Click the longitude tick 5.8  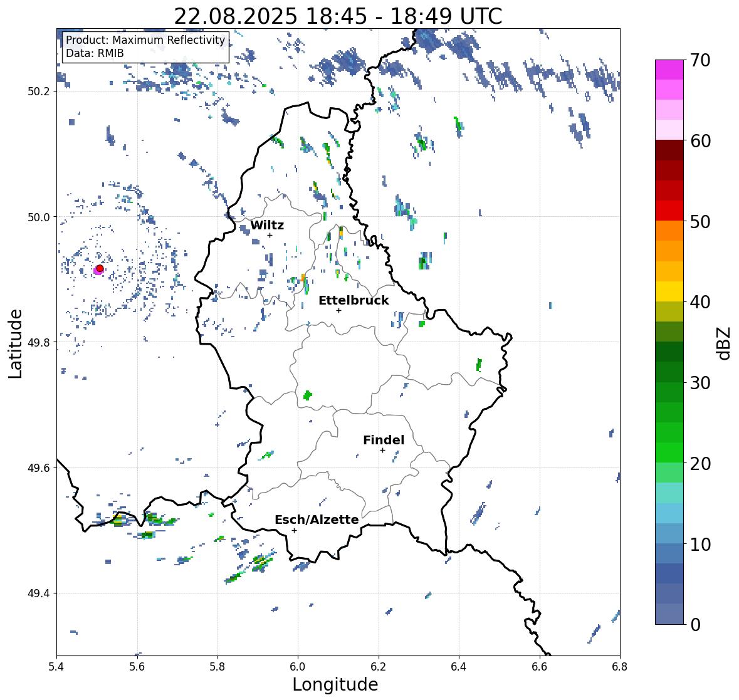pos(218,667)
